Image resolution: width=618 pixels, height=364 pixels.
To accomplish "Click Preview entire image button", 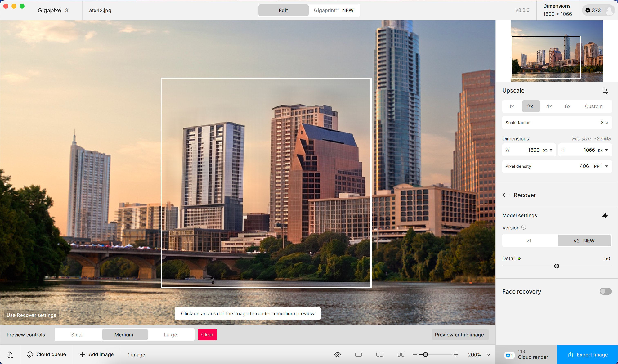I will 459,335.
